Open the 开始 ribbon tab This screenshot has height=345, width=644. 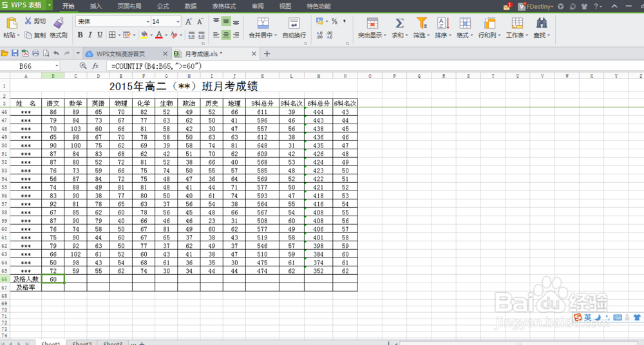pos(68,6)
